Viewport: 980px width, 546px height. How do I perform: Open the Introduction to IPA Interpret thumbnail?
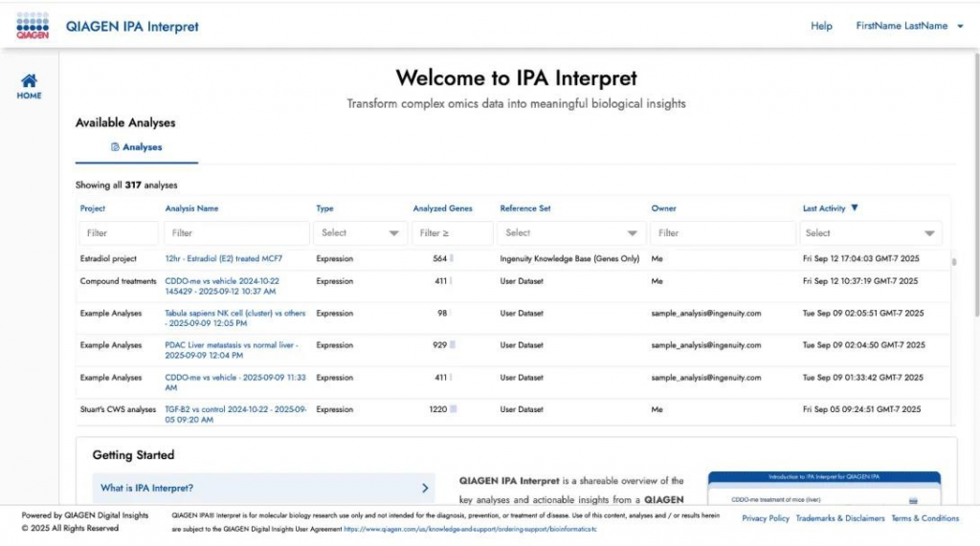pos(824,488)
